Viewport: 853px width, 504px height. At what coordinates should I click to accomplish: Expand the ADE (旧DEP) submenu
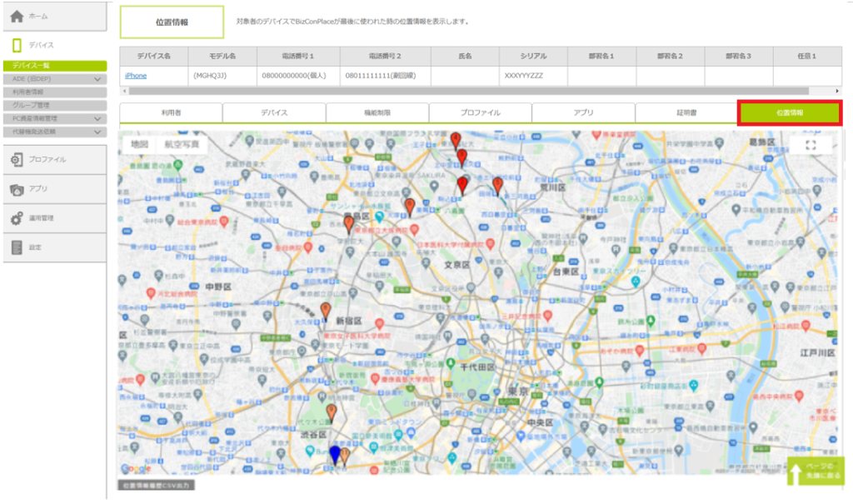[x=98, y=79]
